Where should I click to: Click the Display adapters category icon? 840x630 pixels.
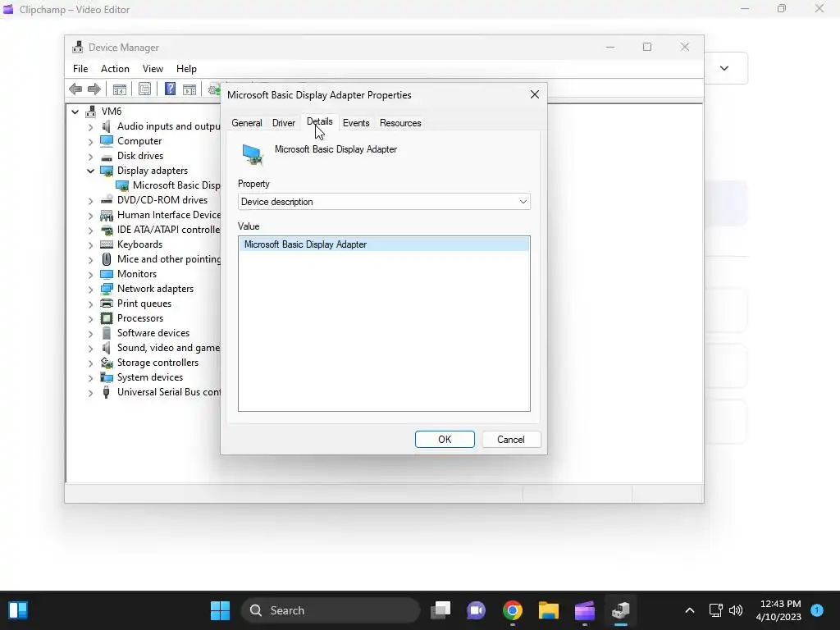[107, 171]
